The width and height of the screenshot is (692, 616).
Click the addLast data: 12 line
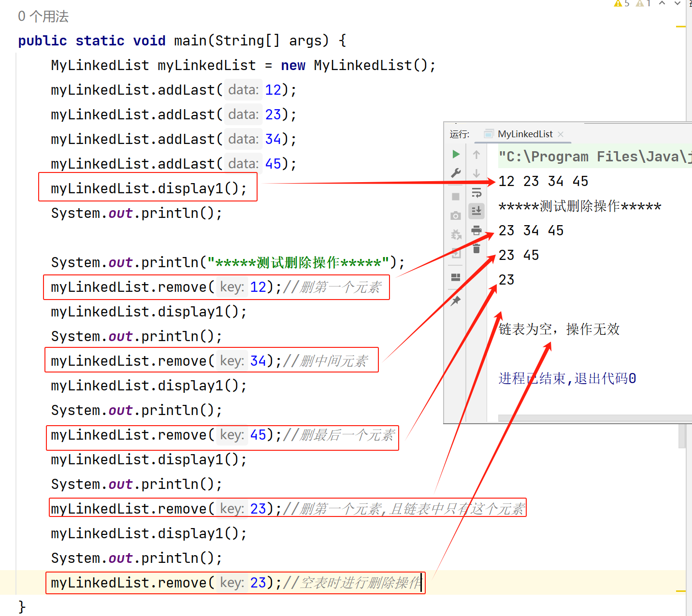tap(173, 90)
